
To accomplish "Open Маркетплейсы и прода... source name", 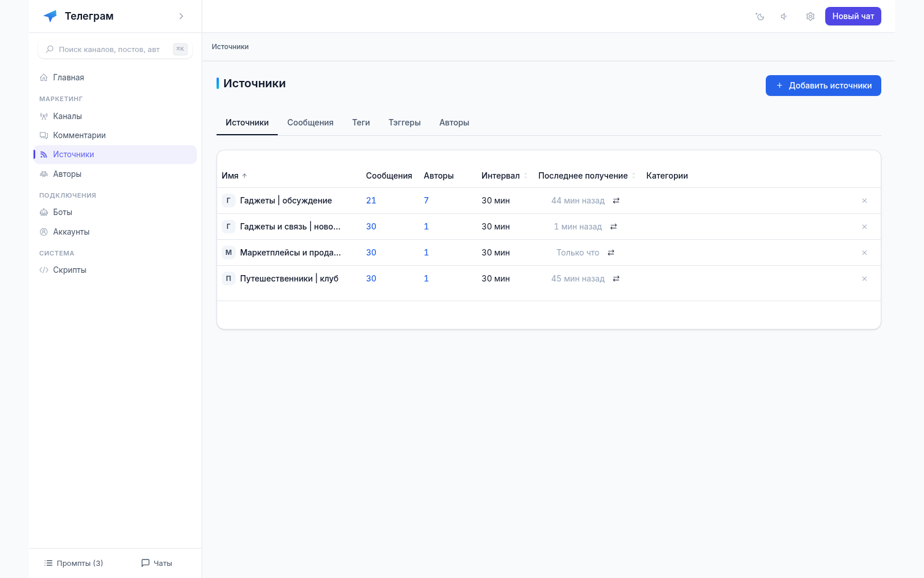I will click(x=290, y=253).
